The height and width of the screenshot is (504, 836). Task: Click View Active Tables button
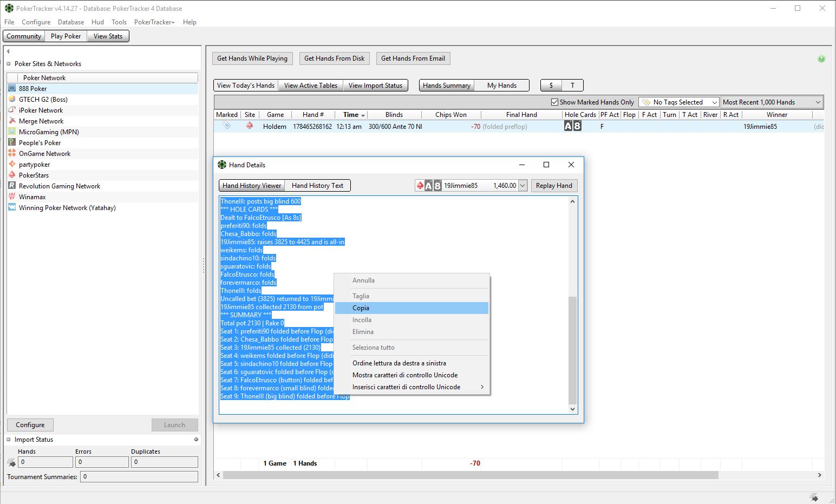point(311,86)
